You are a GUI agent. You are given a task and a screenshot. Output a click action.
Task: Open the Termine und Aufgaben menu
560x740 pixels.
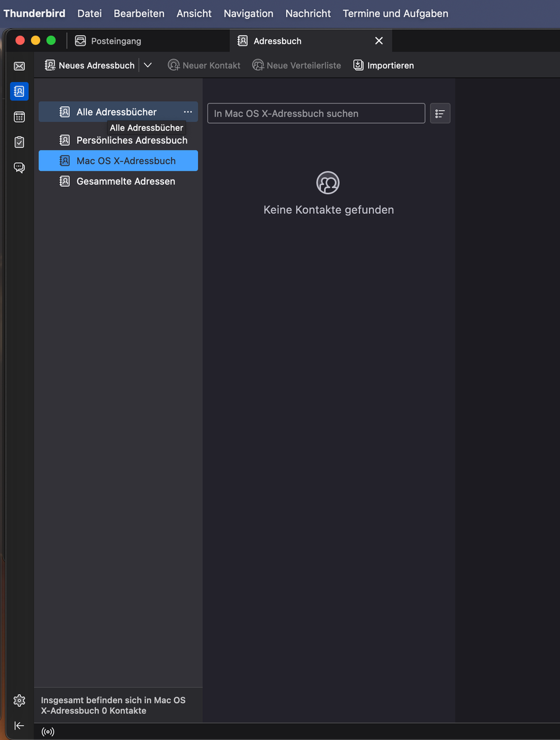(x=395, y=13)
